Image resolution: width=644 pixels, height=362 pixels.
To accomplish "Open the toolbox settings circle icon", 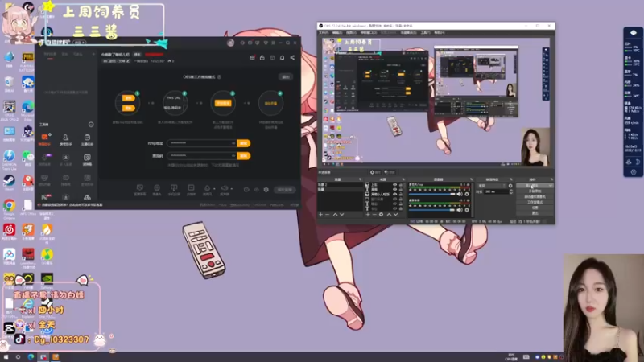I will coord(91,125).
